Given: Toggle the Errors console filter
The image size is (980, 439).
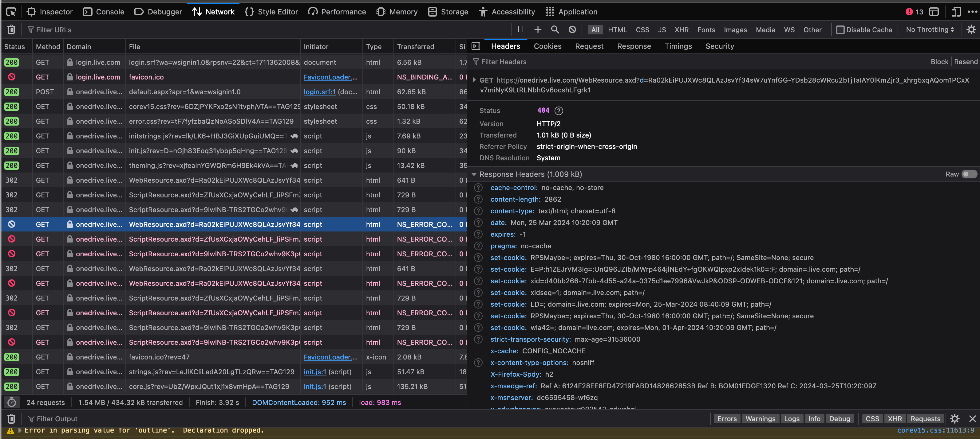Looking at the screenshot, I should tap(727, 418).
